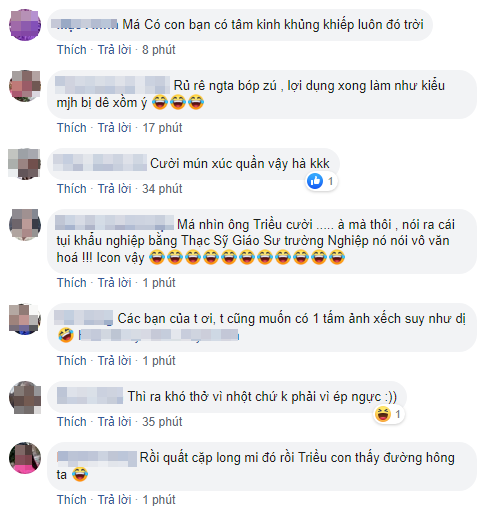Viewport: 503px width, 517px height.
Task: Click Thích under the 'Rồi quất cặp long mi' comment
Action: (72, 500)
